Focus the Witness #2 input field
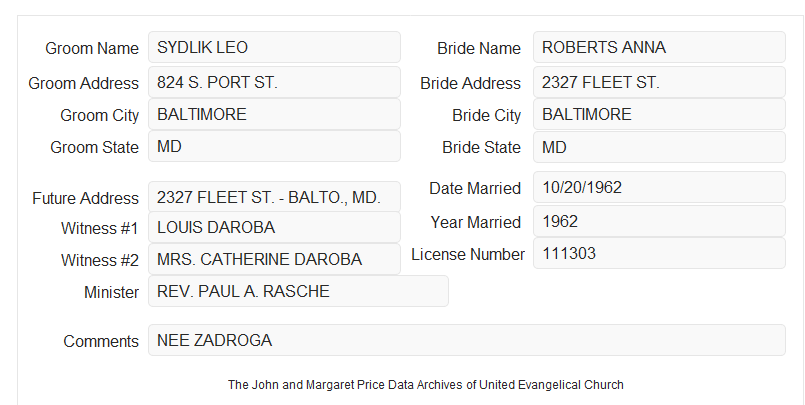The image size is (805, 405). click(x=274, y=259)
